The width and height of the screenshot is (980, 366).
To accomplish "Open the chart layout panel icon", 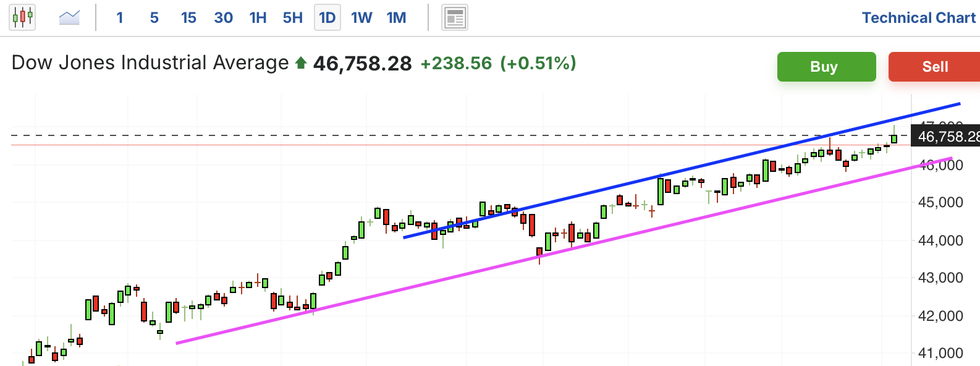I will [455, 18].
